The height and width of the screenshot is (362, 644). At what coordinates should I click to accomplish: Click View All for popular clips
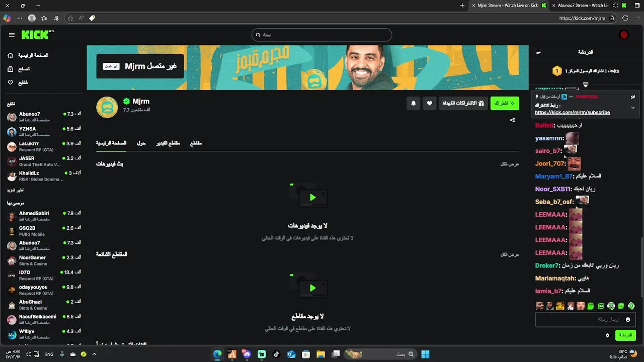[x=509, y=254]
